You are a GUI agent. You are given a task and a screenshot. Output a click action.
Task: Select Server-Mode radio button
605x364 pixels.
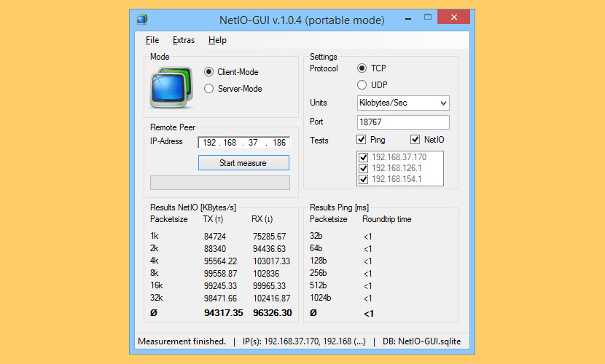point(208,89)
